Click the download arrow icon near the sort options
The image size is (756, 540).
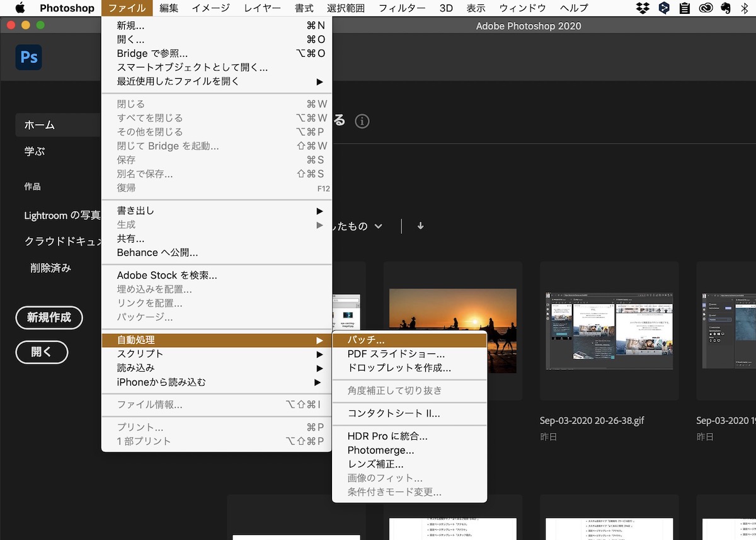420,226
